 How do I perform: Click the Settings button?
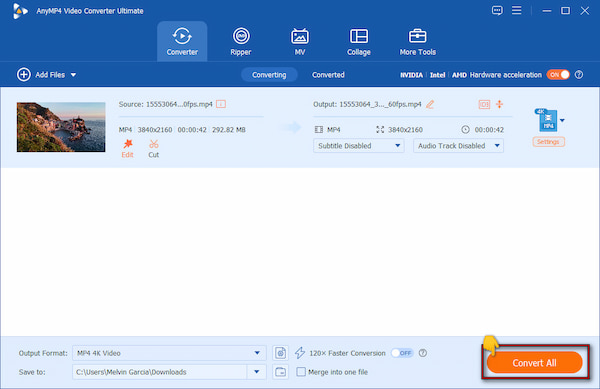pyautogui.click(x=548, y=142)
